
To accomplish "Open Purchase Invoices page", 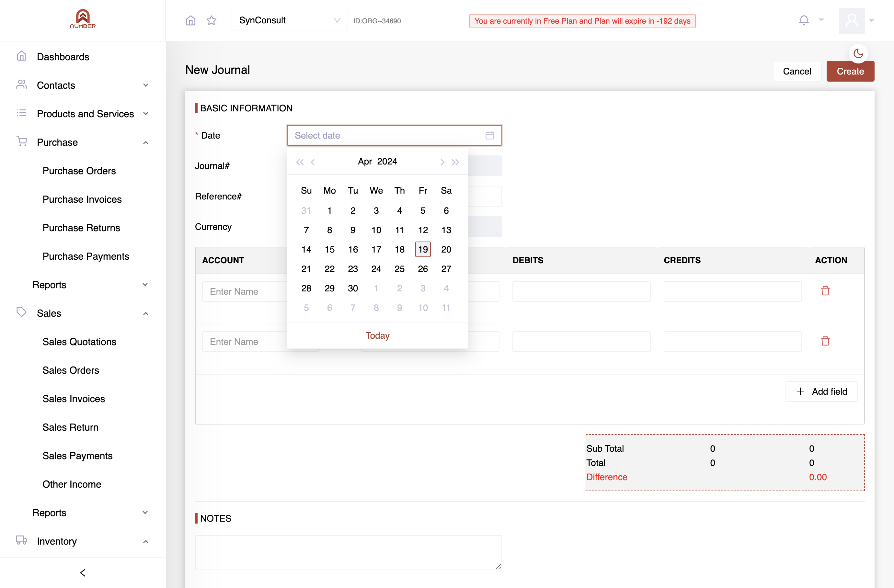I will click(x=82, y=199).
